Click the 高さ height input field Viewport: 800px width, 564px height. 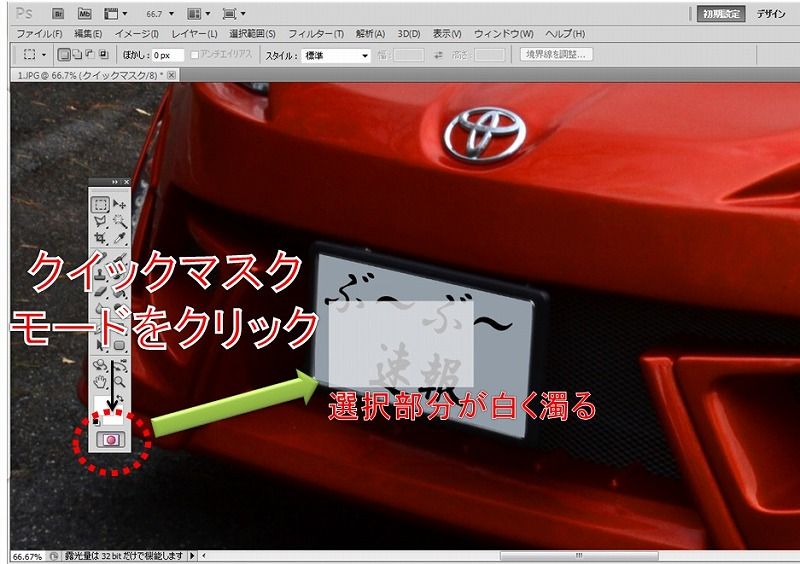(x=490, y=55)
